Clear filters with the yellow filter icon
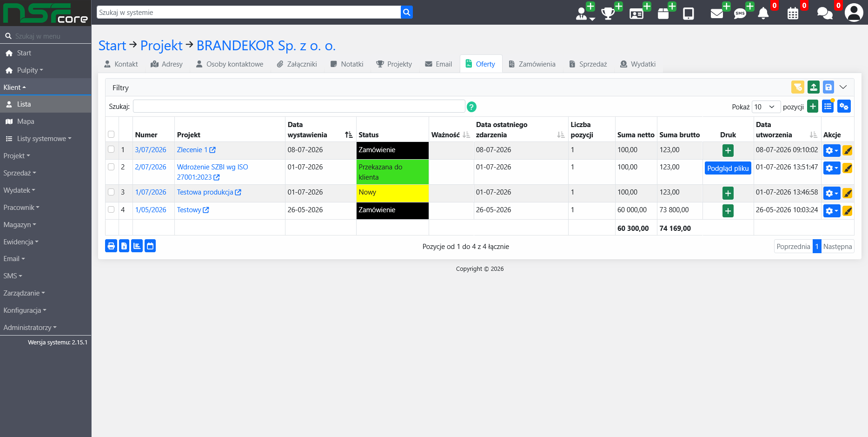The image size is (868, 437). click(798, 87)
